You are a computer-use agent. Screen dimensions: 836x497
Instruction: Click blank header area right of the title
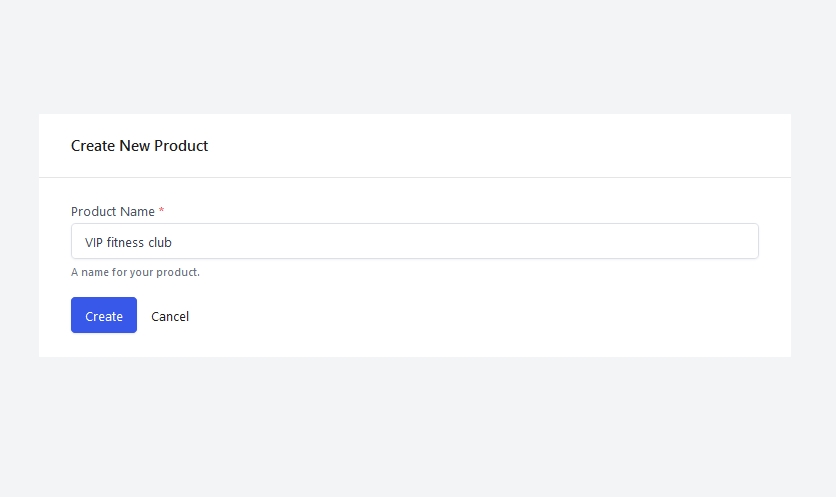click(x=500, y=146)
